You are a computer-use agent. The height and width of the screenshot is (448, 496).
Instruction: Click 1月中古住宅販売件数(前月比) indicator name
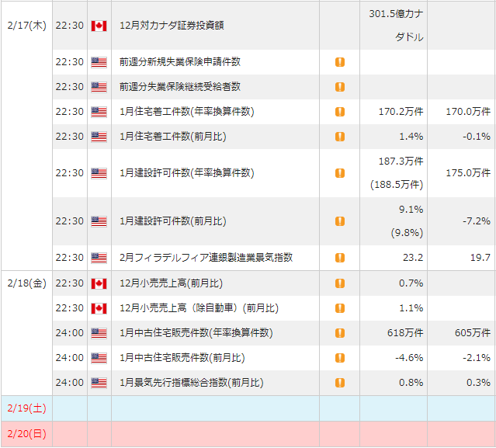coord(182,358)
